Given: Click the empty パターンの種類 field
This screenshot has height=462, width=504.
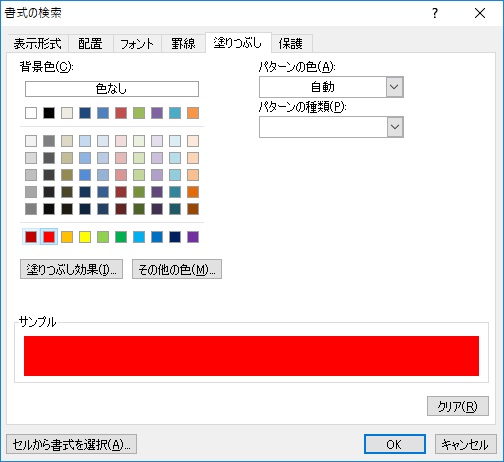Looking at the screenshot, I should (x=323, y=127).
